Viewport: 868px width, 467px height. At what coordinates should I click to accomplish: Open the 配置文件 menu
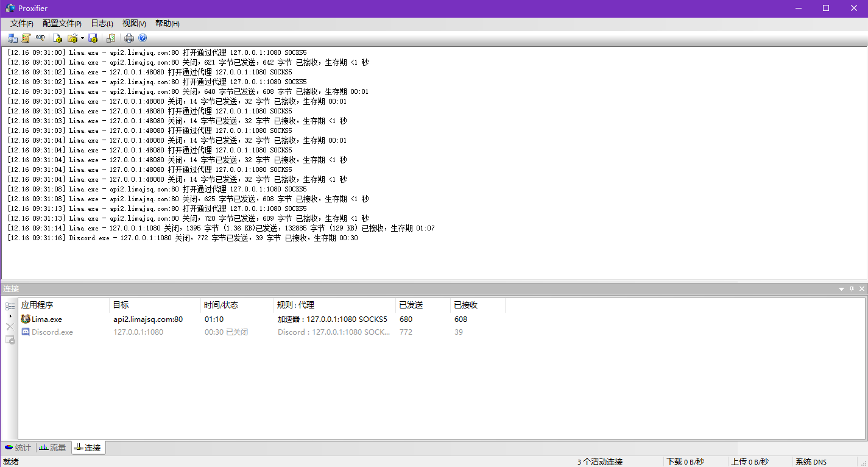point(62,24)
